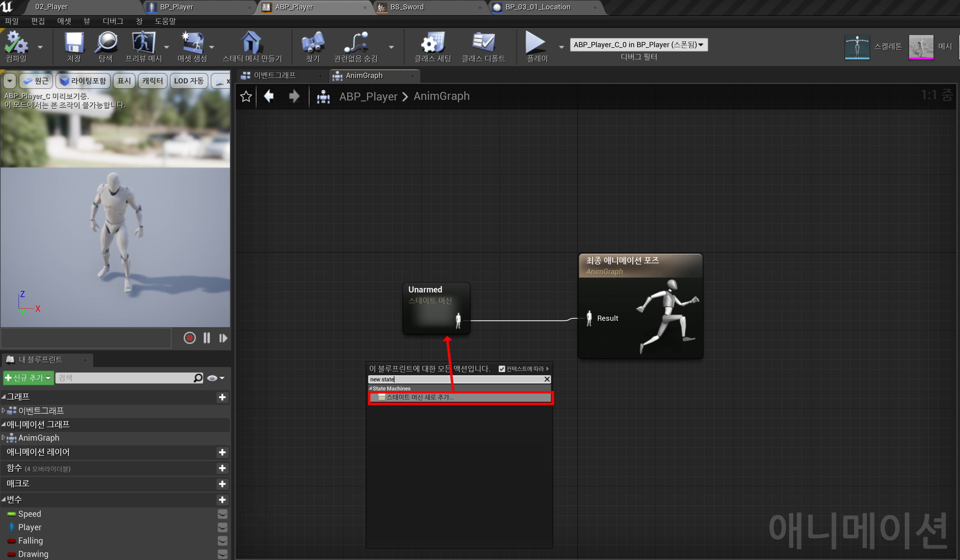Select the Unarmed state machine node
This screenshot has width=960, height=560.
click(x=436, y=308)
